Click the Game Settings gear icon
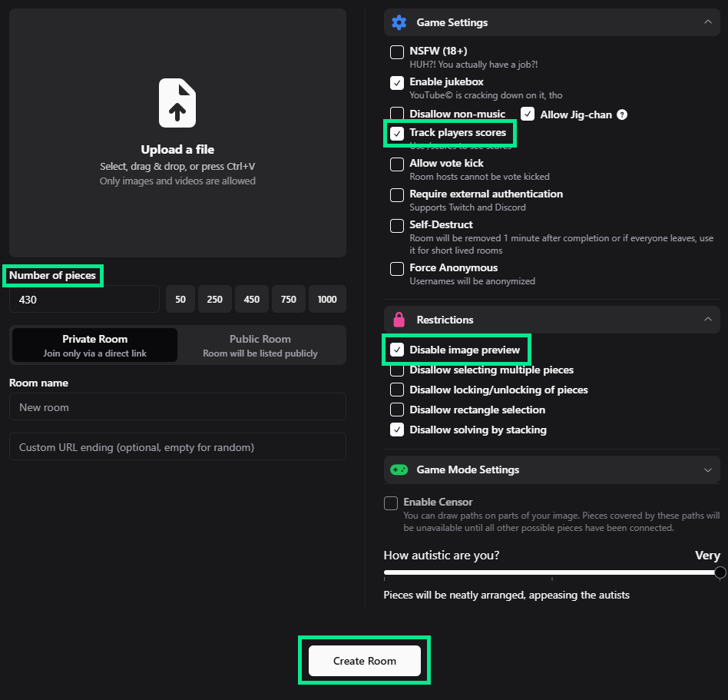Image resolution: width=728 pixels, height=700 pixels. click(399, 22)
